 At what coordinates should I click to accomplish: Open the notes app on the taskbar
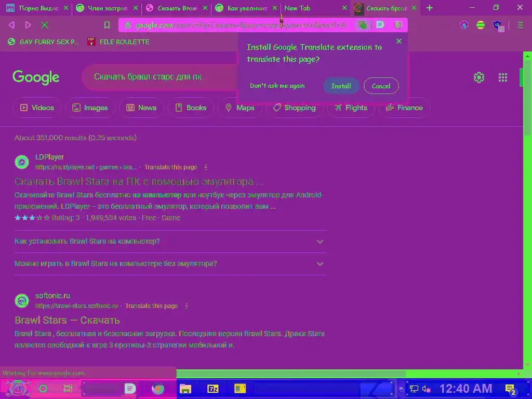pos(130,389)
